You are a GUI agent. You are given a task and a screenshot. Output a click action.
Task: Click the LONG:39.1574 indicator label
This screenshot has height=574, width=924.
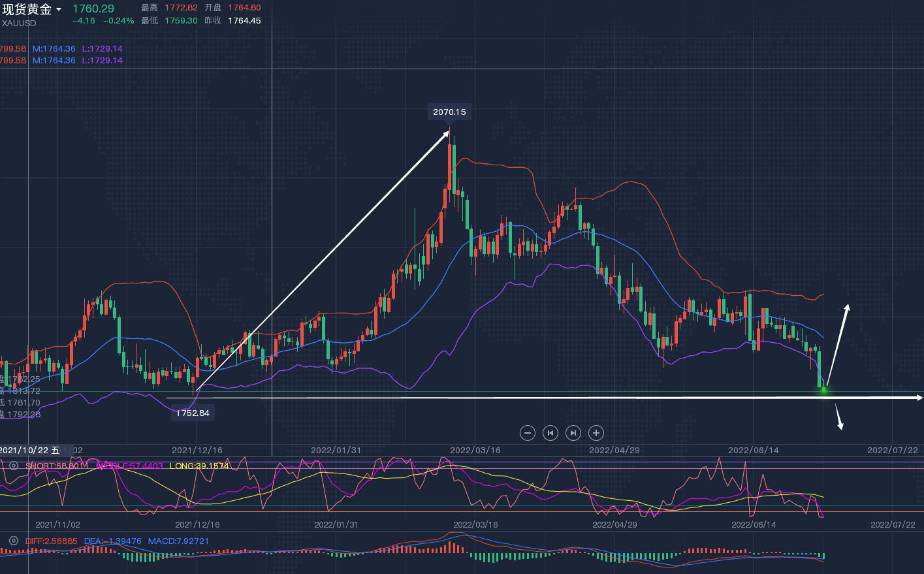[199, 466]
